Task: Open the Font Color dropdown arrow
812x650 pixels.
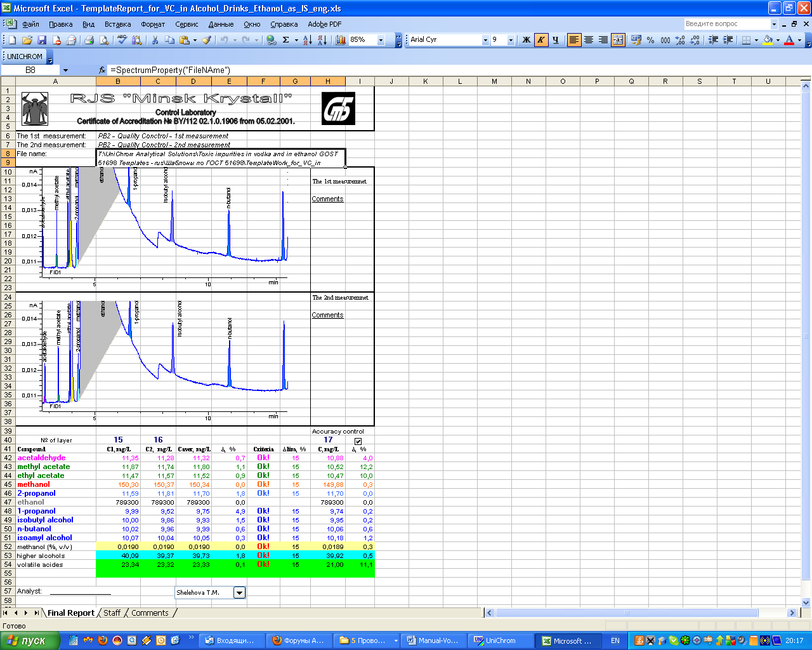Action: click(x=799, y=40)
